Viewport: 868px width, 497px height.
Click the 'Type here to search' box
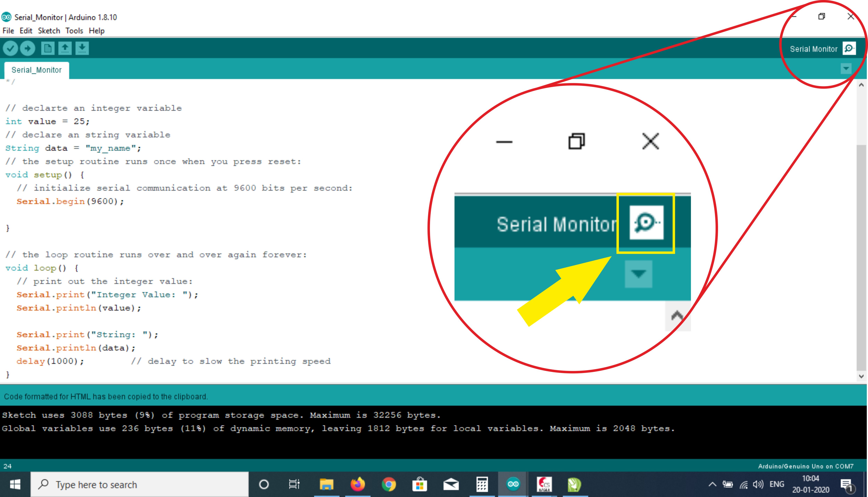pos(140,484)
